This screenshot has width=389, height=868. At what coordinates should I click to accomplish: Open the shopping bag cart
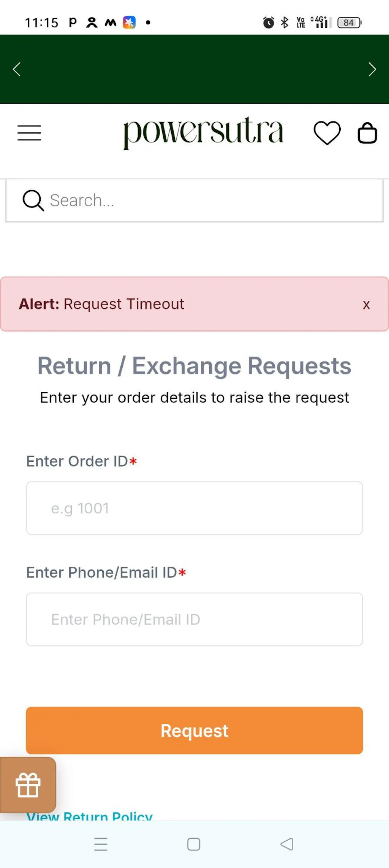367,133
